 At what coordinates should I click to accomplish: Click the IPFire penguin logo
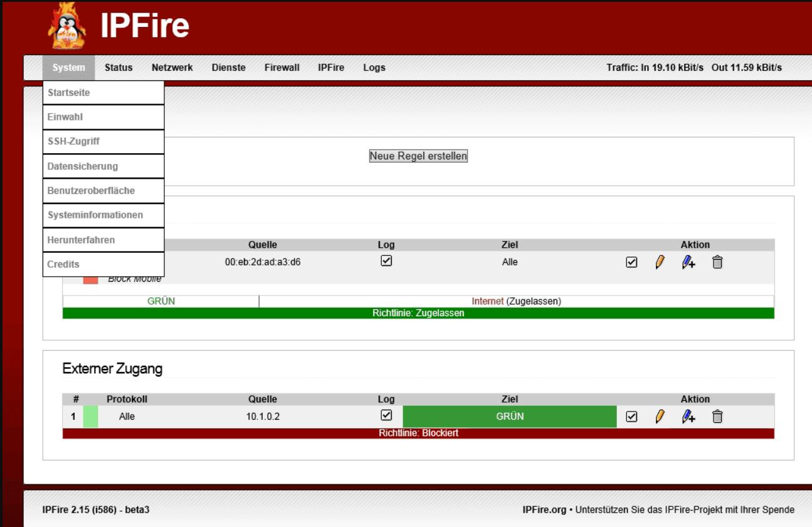67,26
